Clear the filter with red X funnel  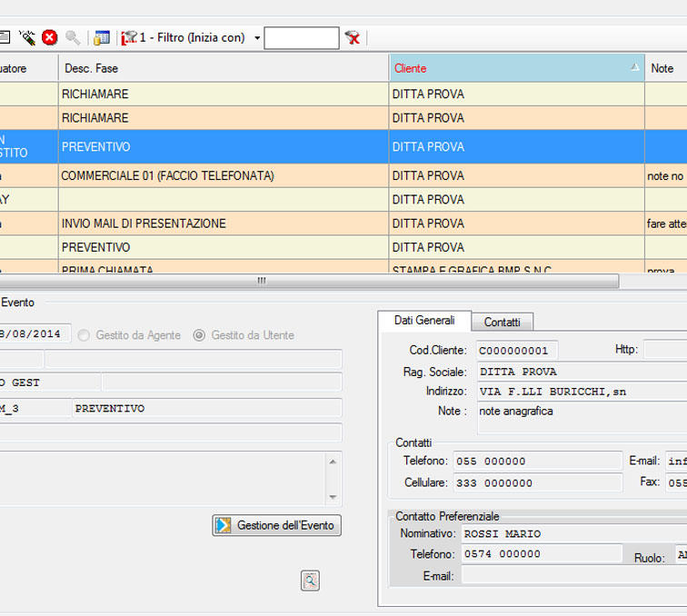[x=353, y=38]
